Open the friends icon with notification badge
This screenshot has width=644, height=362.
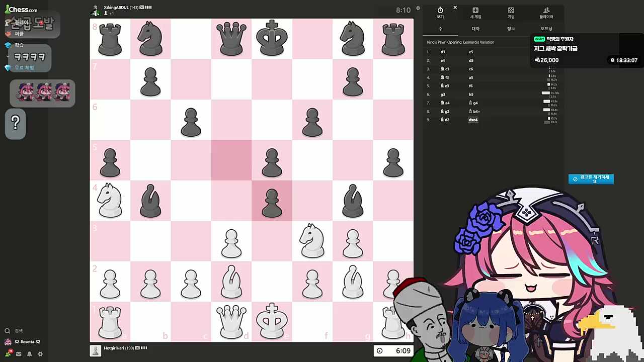9,353
